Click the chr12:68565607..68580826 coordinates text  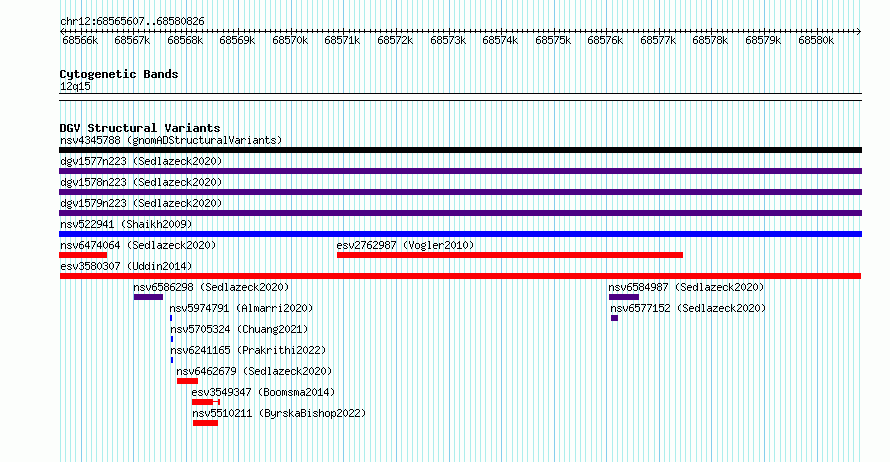(132, 22)
